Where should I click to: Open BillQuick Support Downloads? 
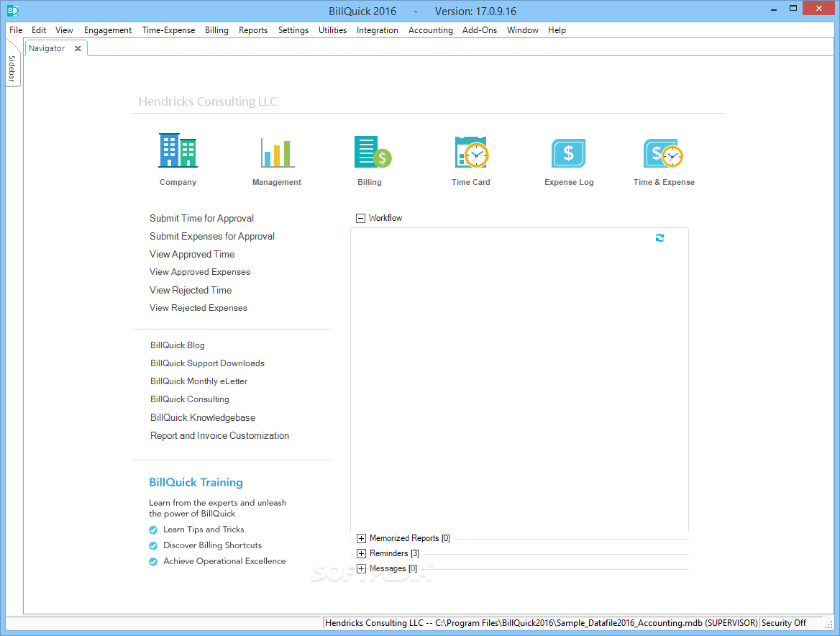click(207, 363)
